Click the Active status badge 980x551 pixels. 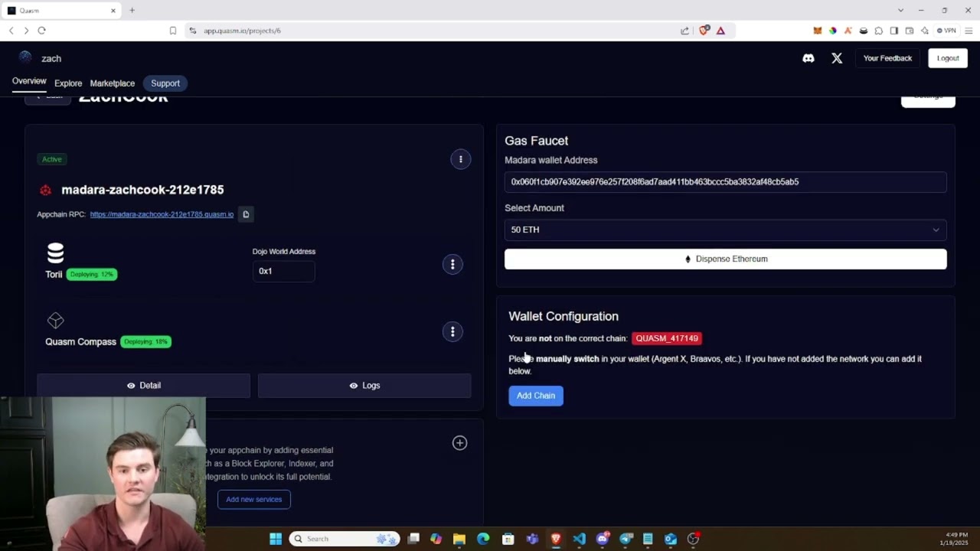pyautogui.click(x=52, y=159)
